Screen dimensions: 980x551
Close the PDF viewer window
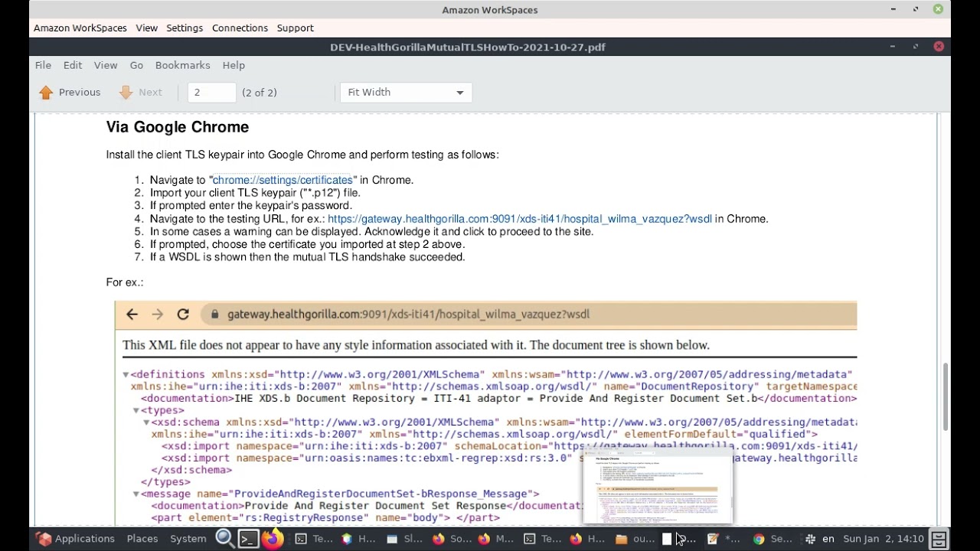939,47
